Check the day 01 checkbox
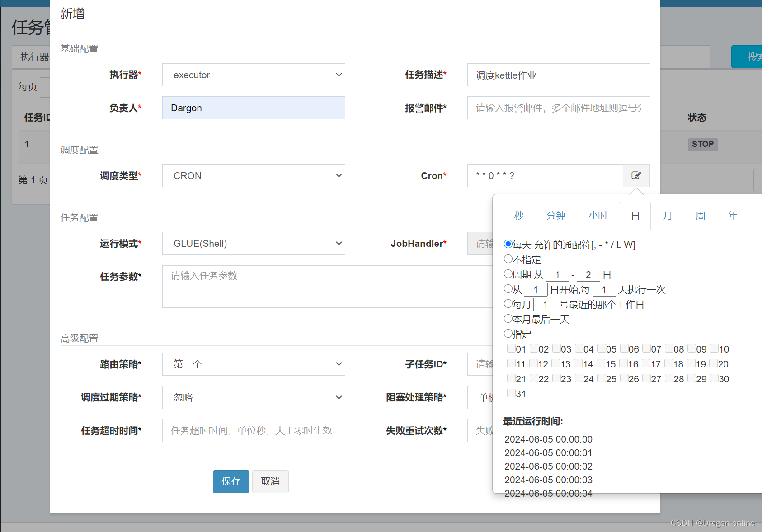Viewport: 762px width, 532px height. coord(511,348)
